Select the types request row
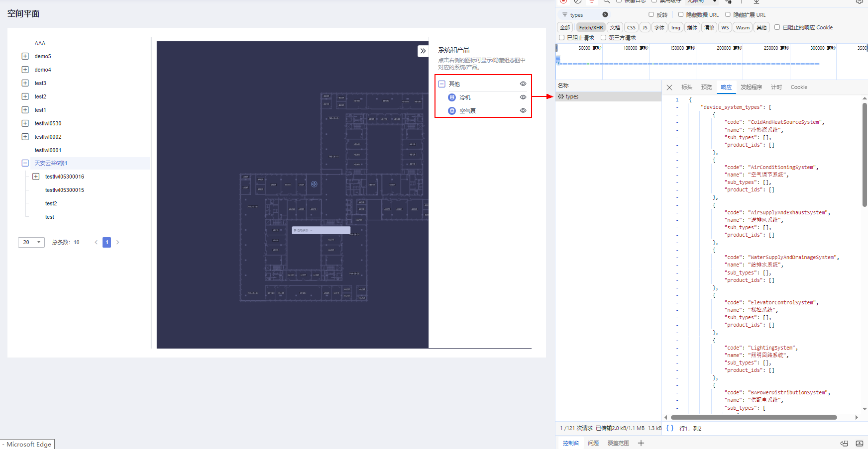The image size is (868, 449). pyautogui.click(x=608, y=96)
